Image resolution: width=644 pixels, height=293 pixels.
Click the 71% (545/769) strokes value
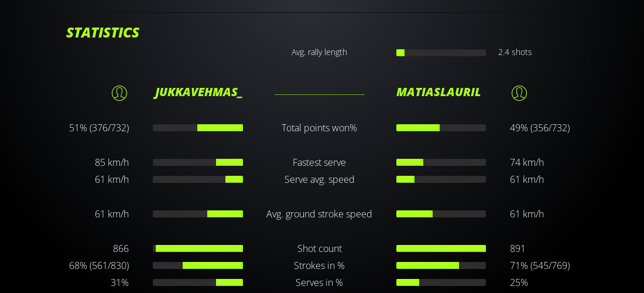point(540,265)
